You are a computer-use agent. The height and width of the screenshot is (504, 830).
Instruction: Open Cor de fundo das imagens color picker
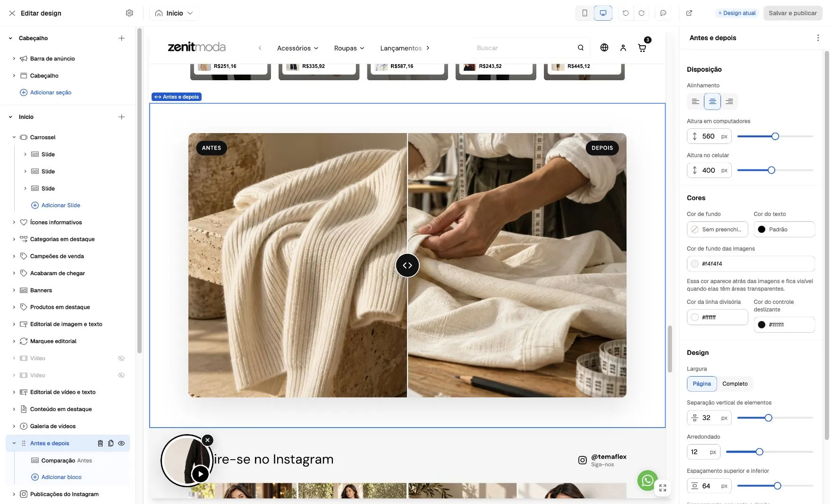click(x=751, y=264)
